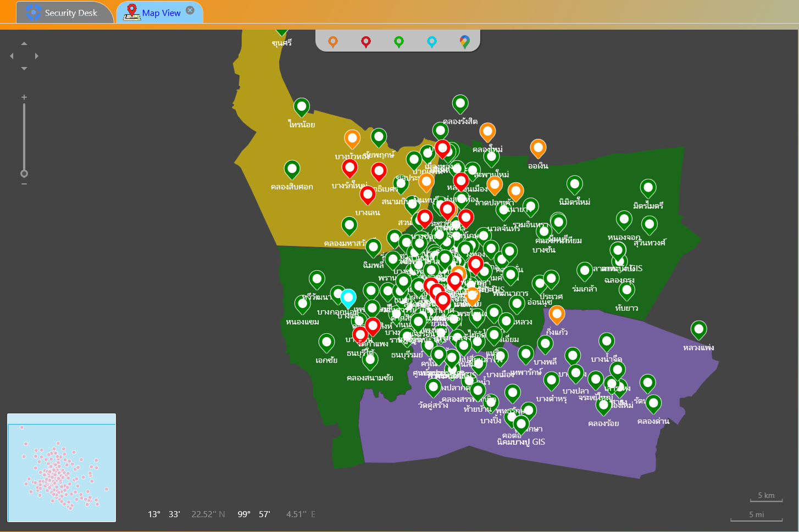Zoom in using the plus button
799x532 pixels.
[x=24, y=97]
